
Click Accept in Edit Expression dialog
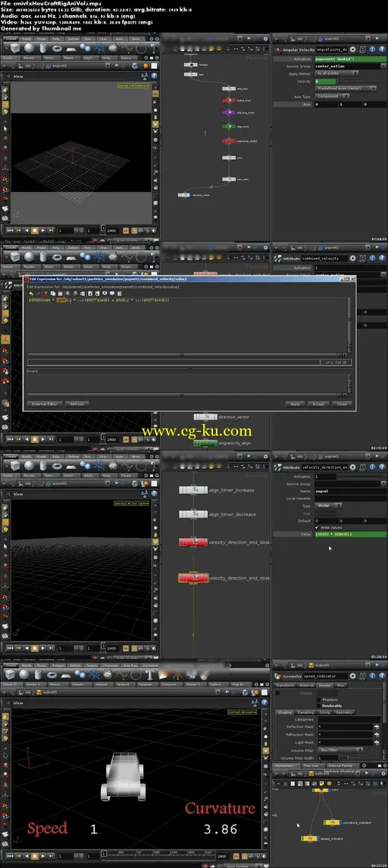[318, 404]
